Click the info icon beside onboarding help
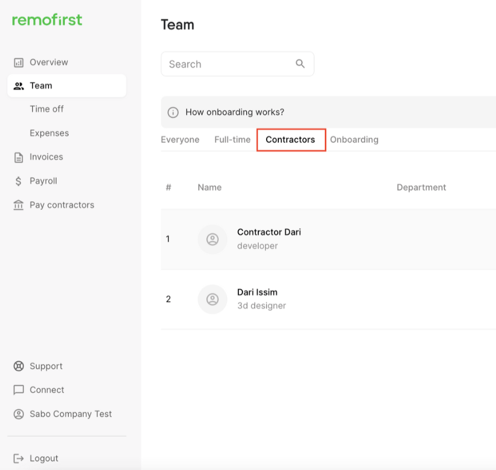Viewport: 496px width, 470px height. (x=173, y=112)
